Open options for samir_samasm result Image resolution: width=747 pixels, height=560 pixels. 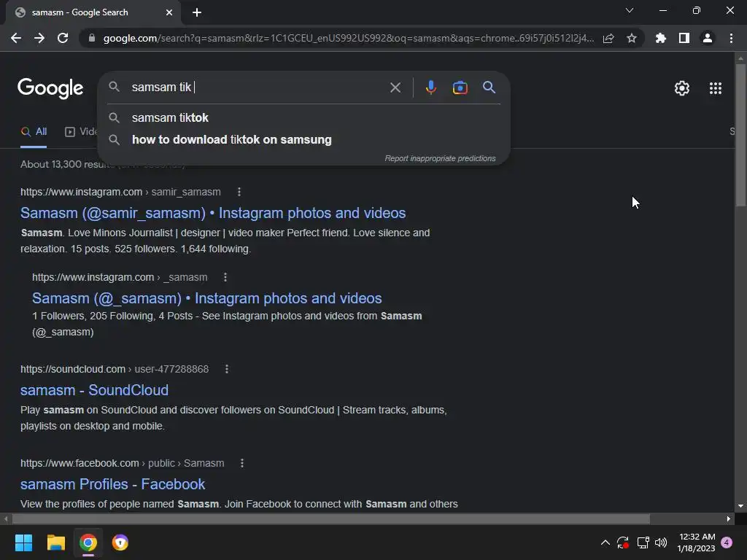pos(239,192)
